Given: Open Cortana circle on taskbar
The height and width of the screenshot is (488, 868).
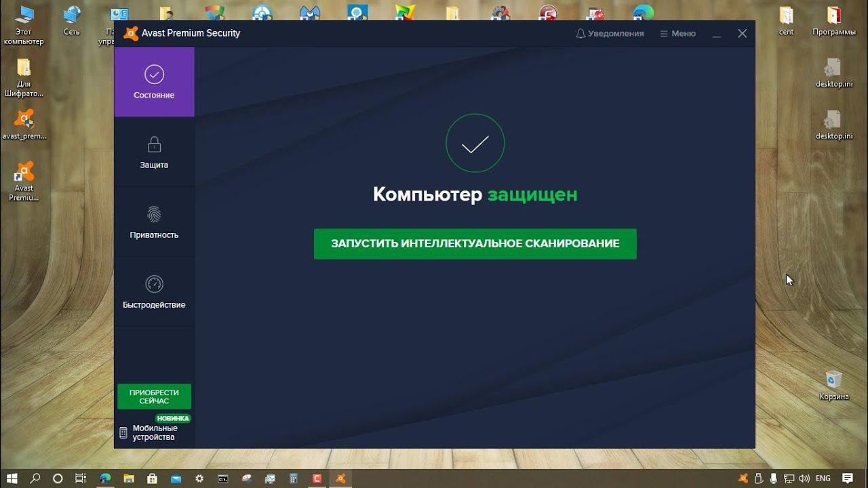Looking at the screenshot, I should coord(58,479).
